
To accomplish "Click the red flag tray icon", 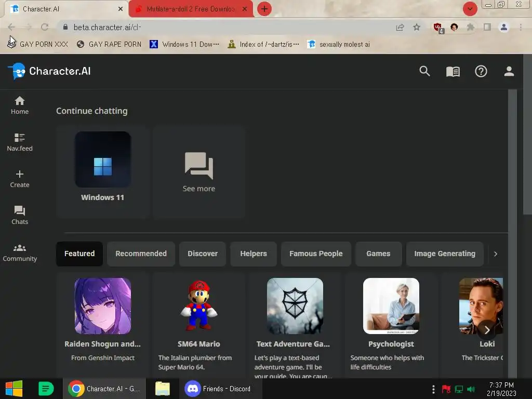I will tap(446, 389).
